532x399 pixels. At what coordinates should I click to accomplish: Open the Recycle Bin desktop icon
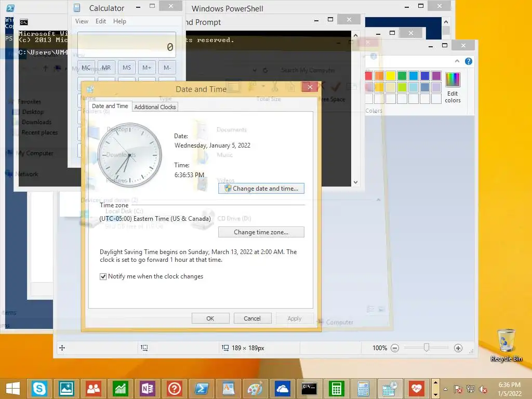[x=506, y=345]
